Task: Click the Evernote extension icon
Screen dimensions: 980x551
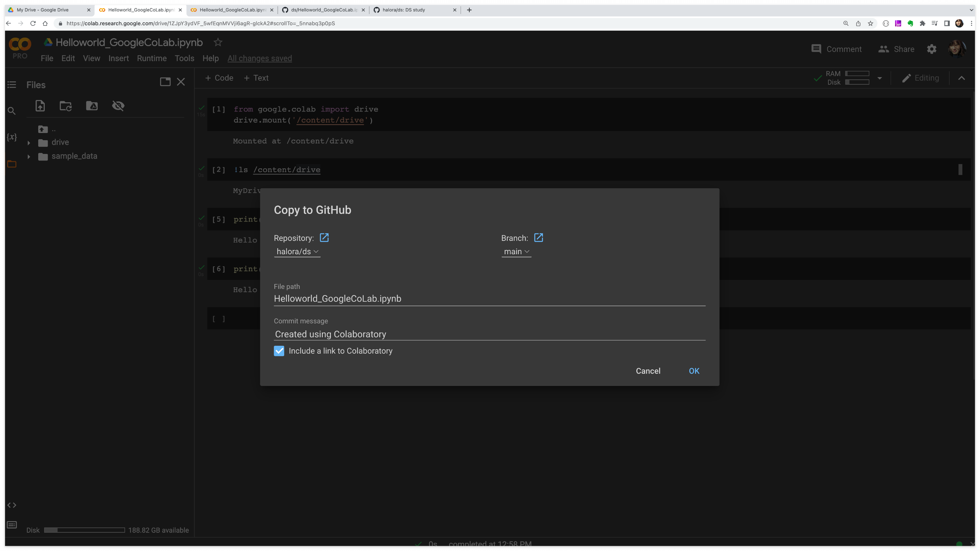Action: click(x=910, y=24)
